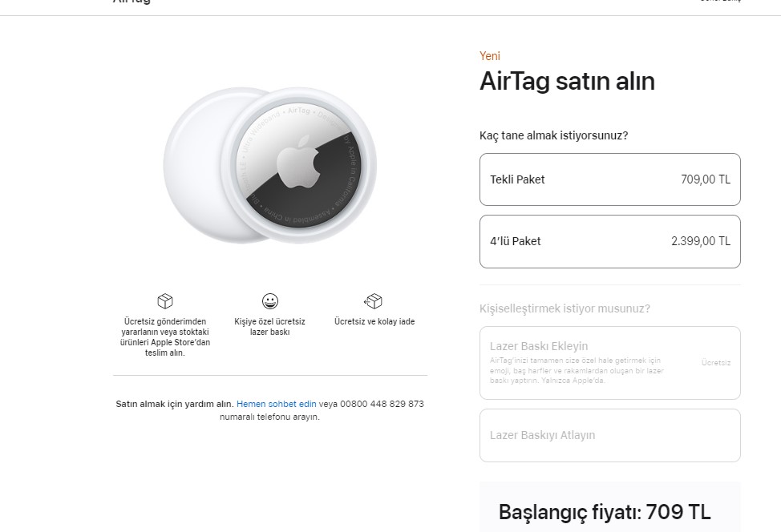Choose Lazer Baskı Ekleyin personalization option
The height and width of the screenshot is (532, 781).
[609, 362]
